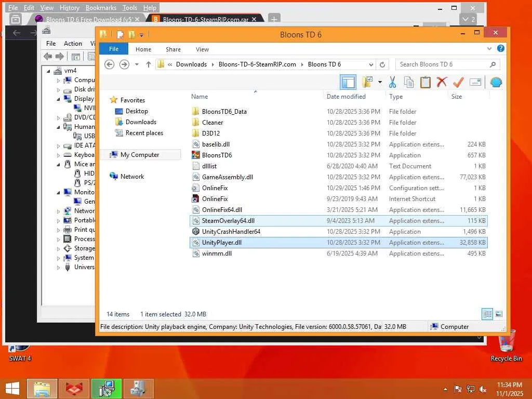Click the folder options icon in Explorer toolbar
The width and height of the screenshot is (532, 399).
point(367,82)
